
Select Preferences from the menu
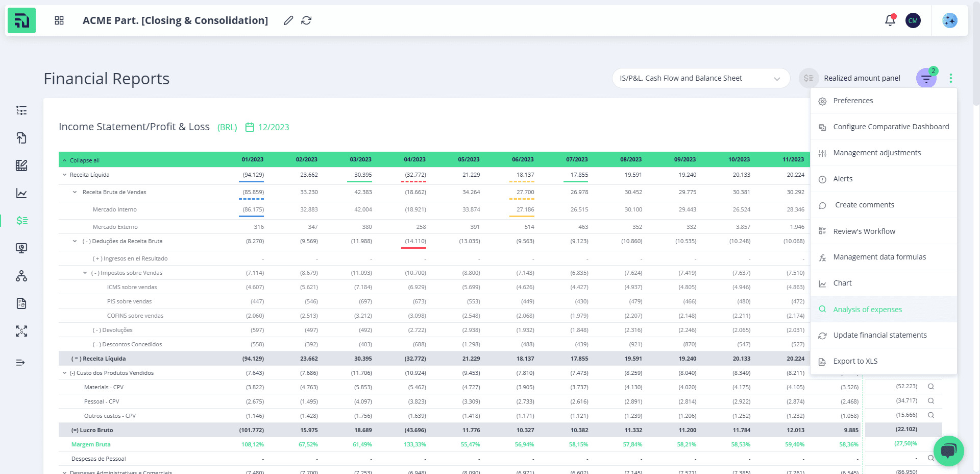(x=884, y=101)
